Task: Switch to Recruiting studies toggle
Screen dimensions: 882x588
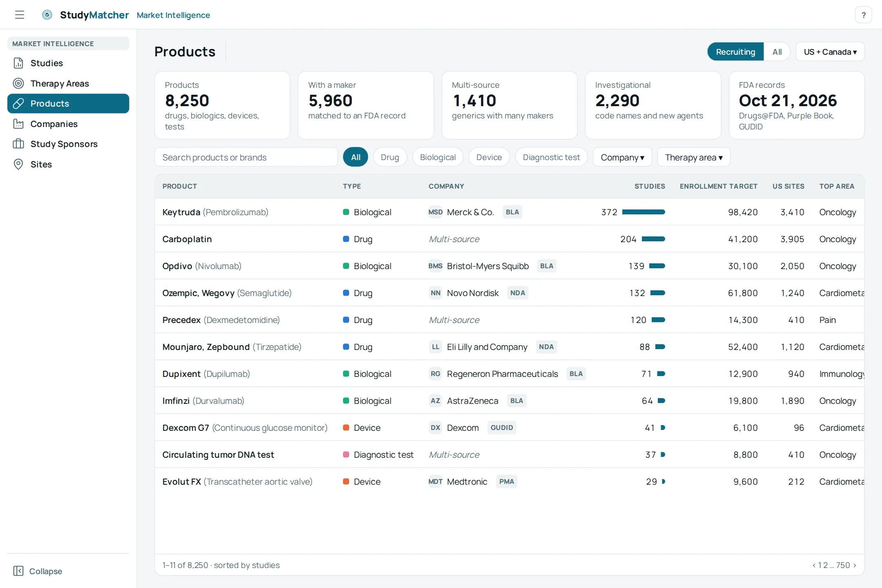Action: coord(735,52)
